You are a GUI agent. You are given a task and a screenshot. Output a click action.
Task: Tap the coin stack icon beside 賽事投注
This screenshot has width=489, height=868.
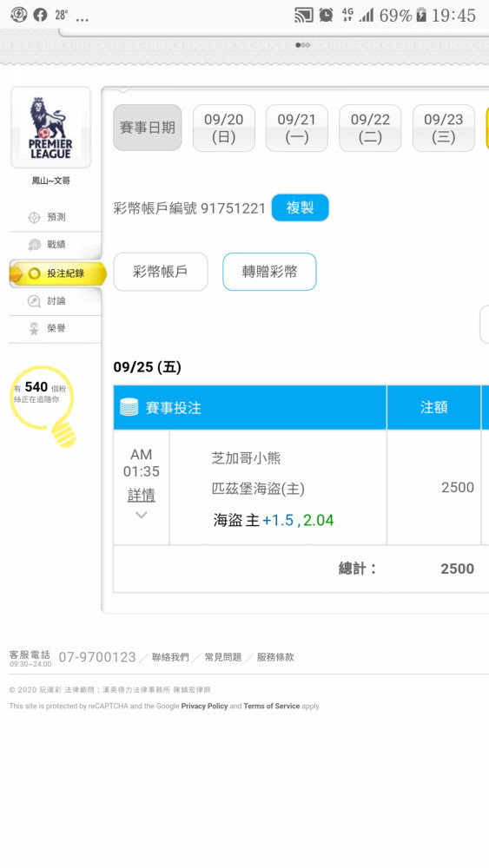click(x=129, y=407)
